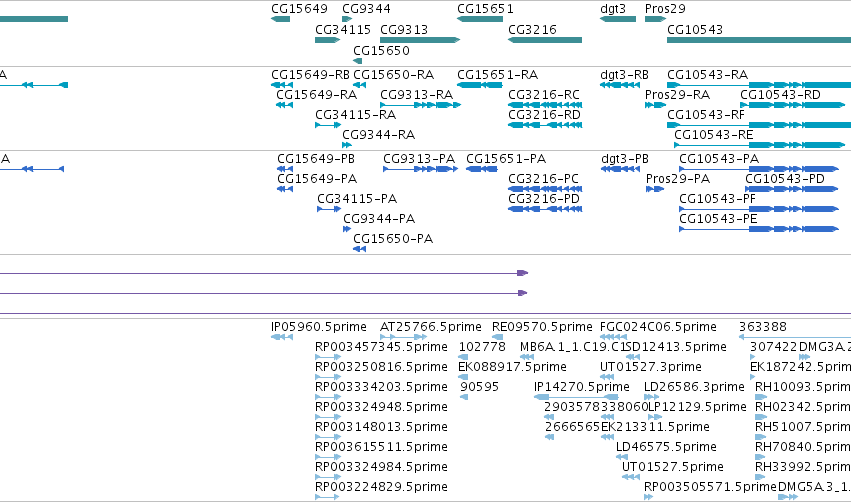Select protein CG3216-PC
The height and width of the screenshot is (502, 851).
coord(545,189)
